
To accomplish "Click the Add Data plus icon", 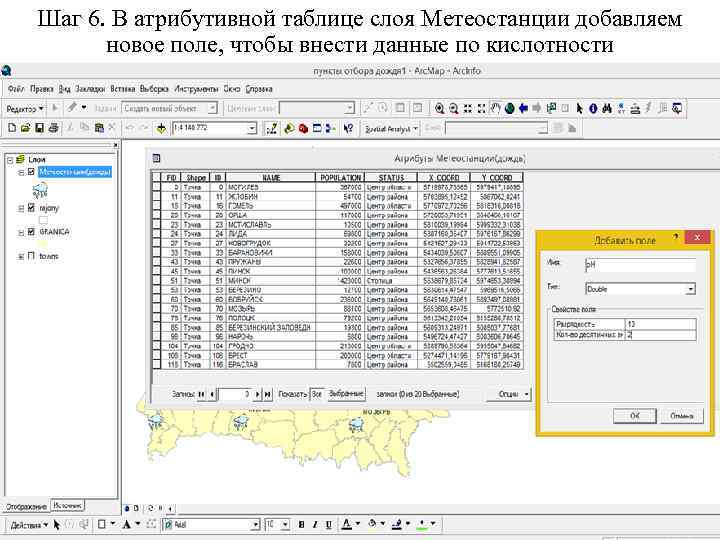I will pos(160,128).
